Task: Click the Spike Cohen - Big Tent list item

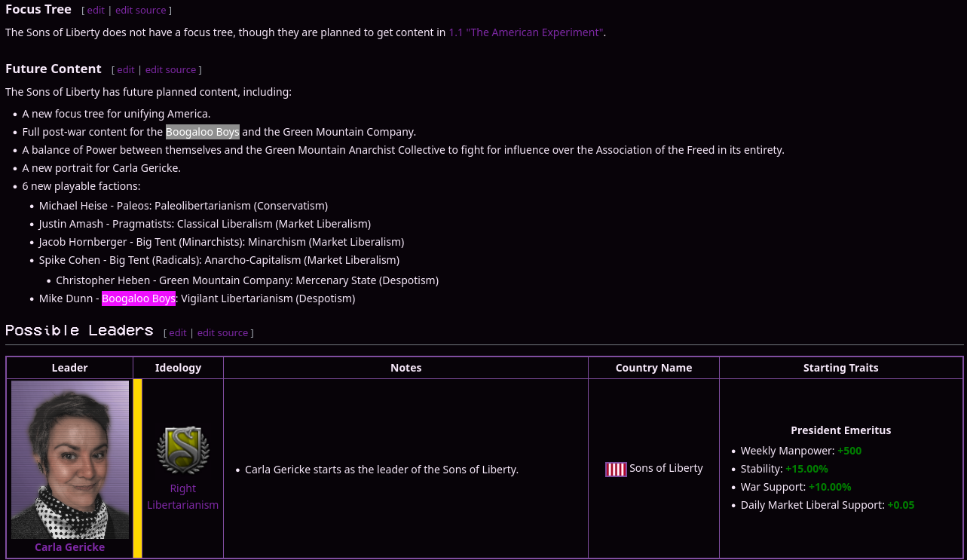Action: point(219,260)
